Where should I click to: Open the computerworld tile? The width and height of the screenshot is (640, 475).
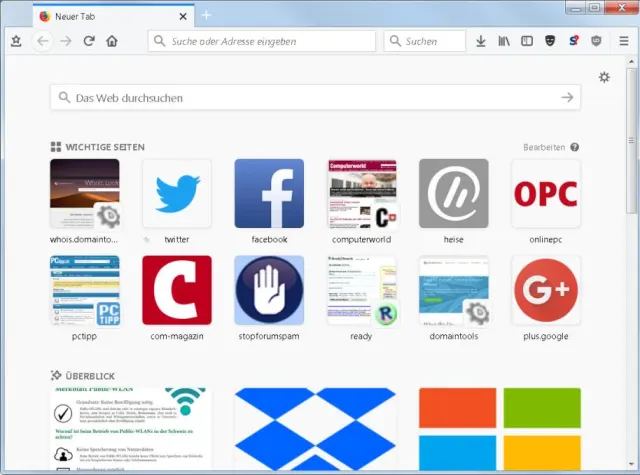[x=361, y=193]
